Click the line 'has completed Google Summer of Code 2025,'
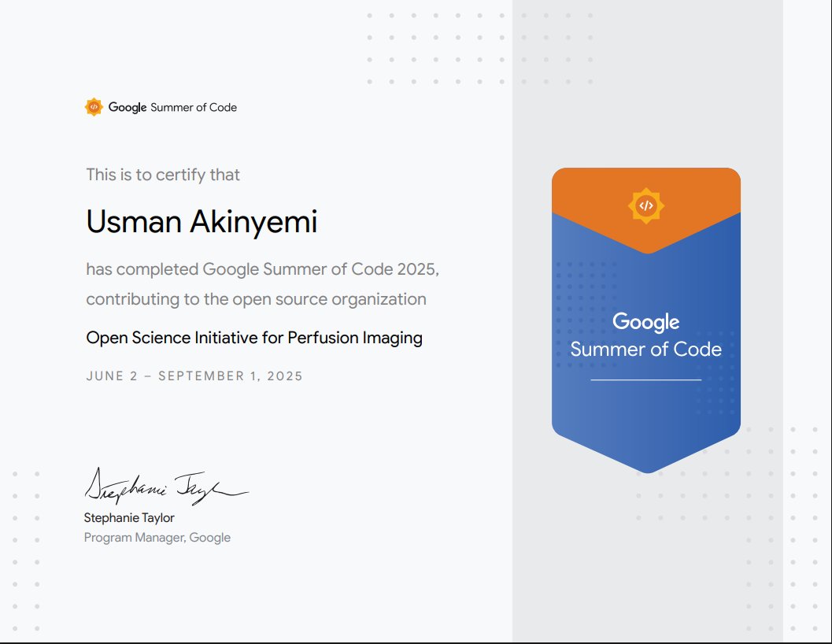The image size is (832, 644). pos(263,269)
